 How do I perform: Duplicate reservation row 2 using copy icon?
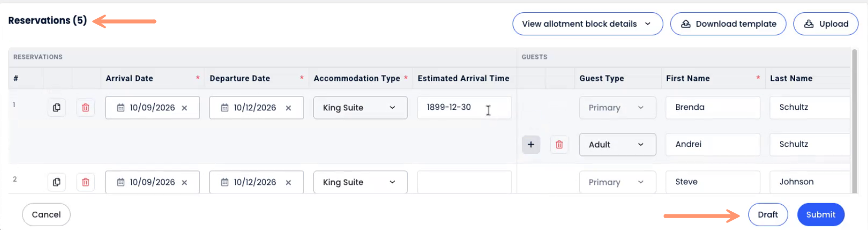[56, 182]
